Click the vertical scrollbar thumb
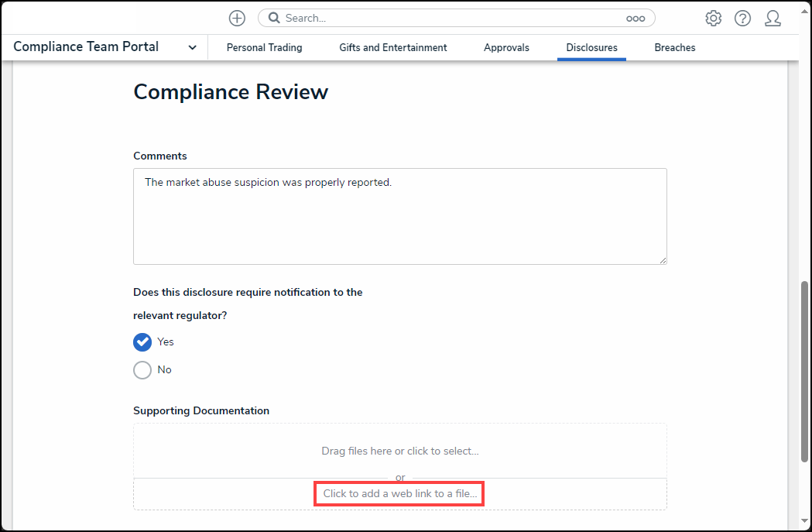The width and height of the screenshot is (812, 532). tap(805, 387)
